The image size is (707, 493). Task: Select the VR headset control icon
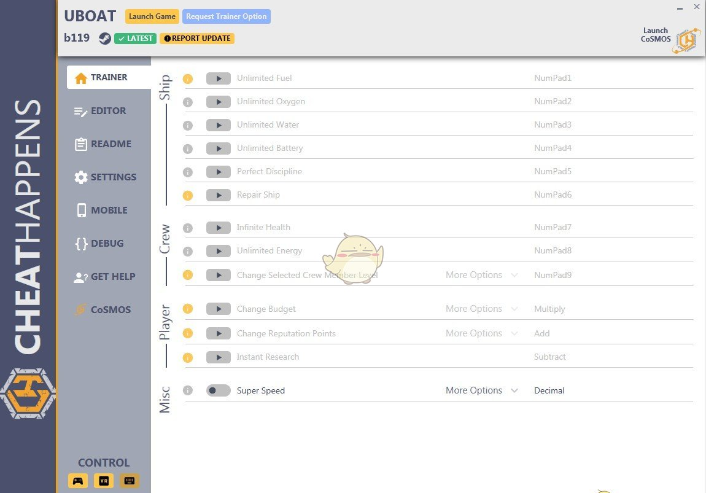click(104, 481)
